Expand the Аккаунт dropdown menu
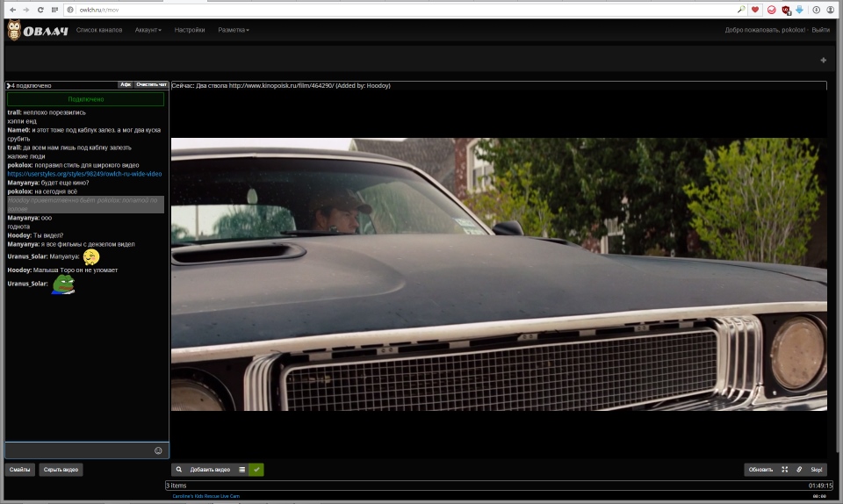This screenshot has width=843, height=504. [x=148, y=30]
